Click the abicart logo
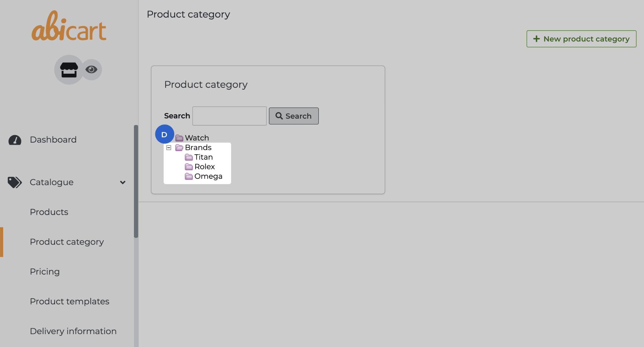The image size is (644, 347). 69,26
